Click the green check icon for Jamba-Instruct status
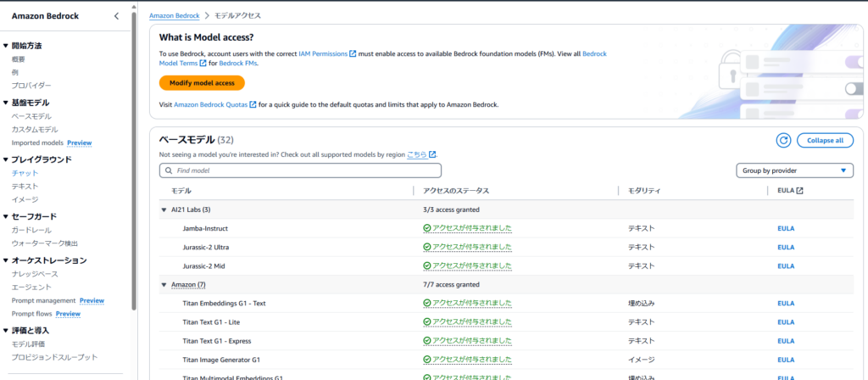The width and height of the screenshot is (868, 380). click(427, 228)
